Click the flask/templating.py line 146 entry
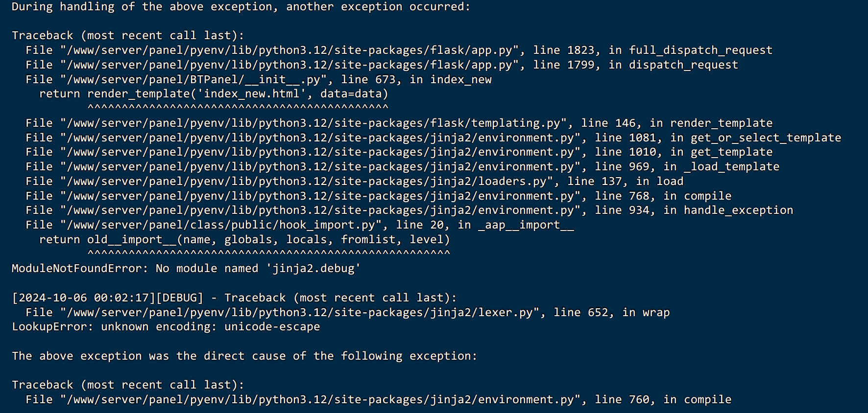 [399, 123]
